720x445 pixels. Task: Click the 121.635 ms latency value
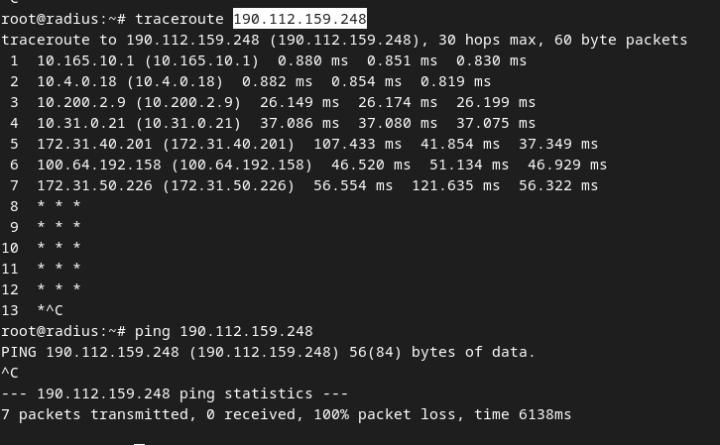(456, 186)
